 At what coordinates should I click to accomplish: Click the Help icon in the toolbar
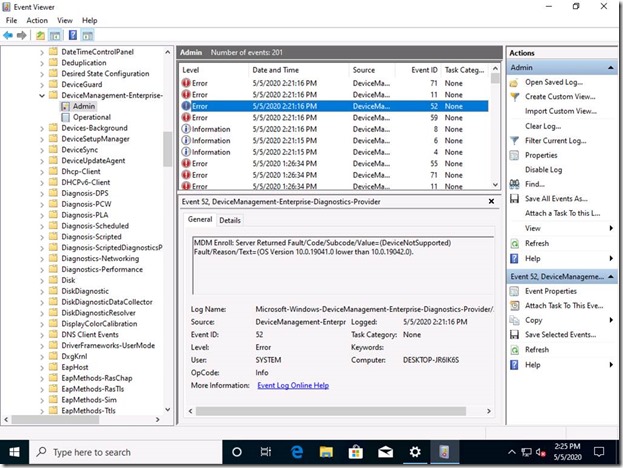74,35
